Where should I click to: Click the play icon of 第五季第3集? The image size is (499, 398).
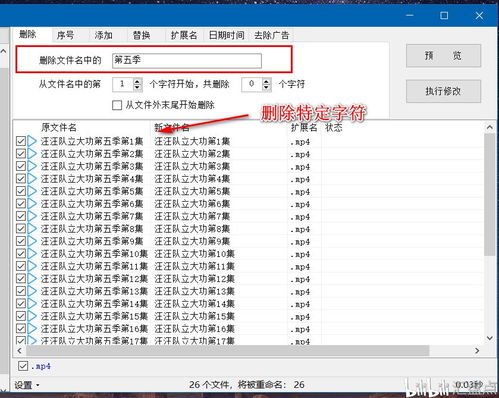pyautogui.click(x=32, y=166)
